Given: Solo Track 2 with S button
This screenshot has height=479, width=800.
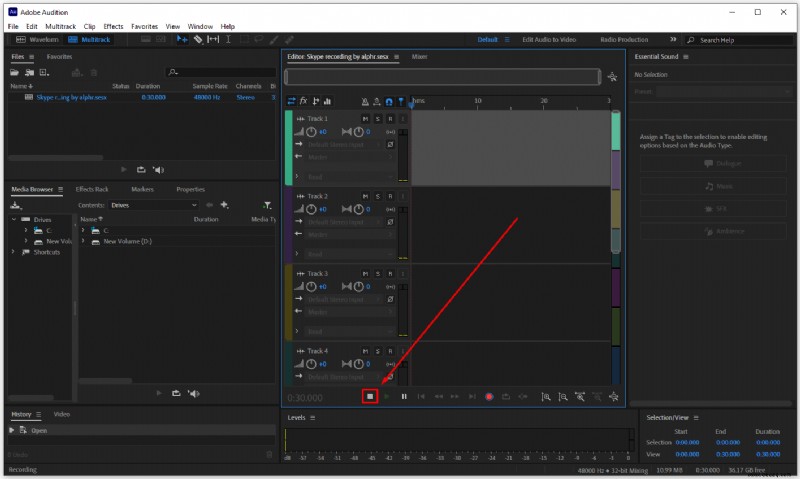Looking at the screenshot, I should tap(378, 196).
